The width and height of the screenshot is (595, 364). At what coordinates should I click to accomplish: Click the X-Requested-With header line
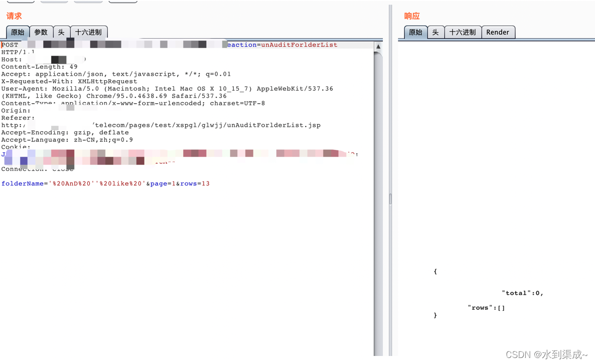[69, 81]
